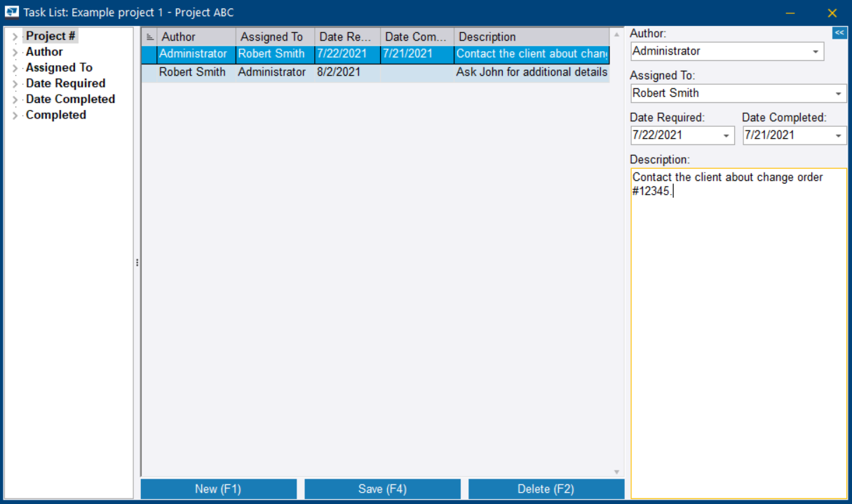Click the sort indicator icon in grid header
852x504 pixels.
pyautogui.click(x=149, y=36)
